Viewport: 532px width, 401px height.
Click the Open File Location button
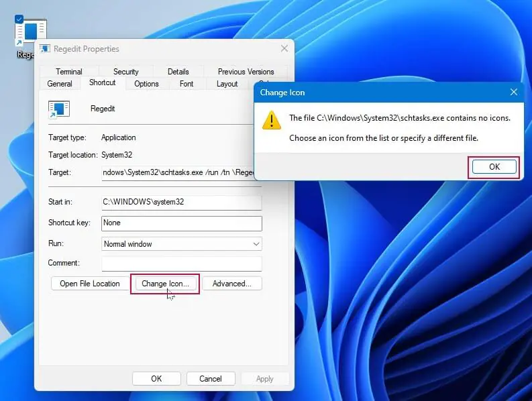tap(90, 284)
